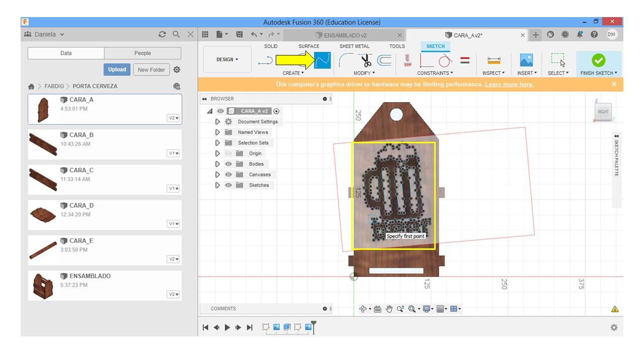644x362 pixels.
Task: Click the Finish Sketch green checkmark
Action: [x=598, y=60]
